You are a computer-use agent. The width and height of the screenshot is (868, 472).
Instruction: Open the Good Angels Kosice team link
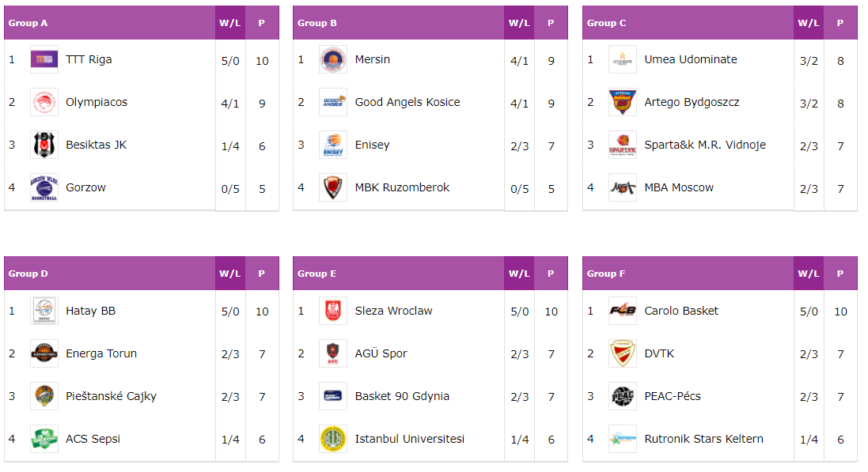click(407, 102)
